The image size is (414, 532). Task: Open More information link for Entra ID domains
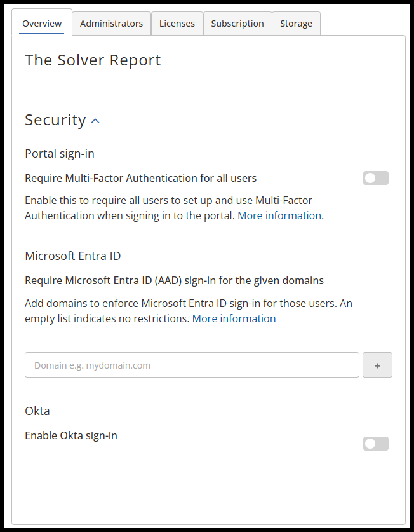234,318
